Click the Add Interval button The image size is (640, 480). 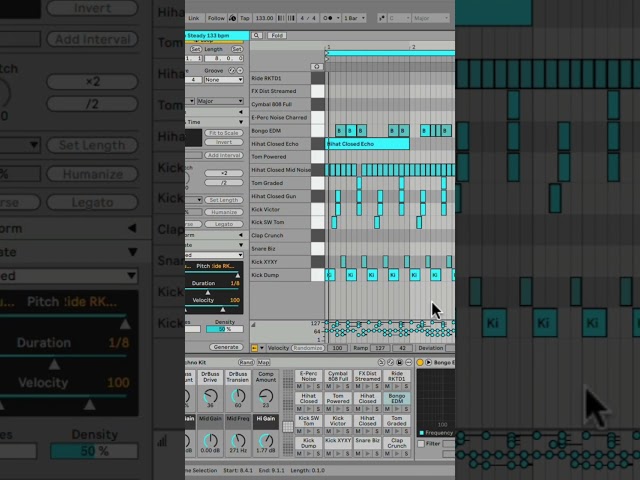[224, 156]
